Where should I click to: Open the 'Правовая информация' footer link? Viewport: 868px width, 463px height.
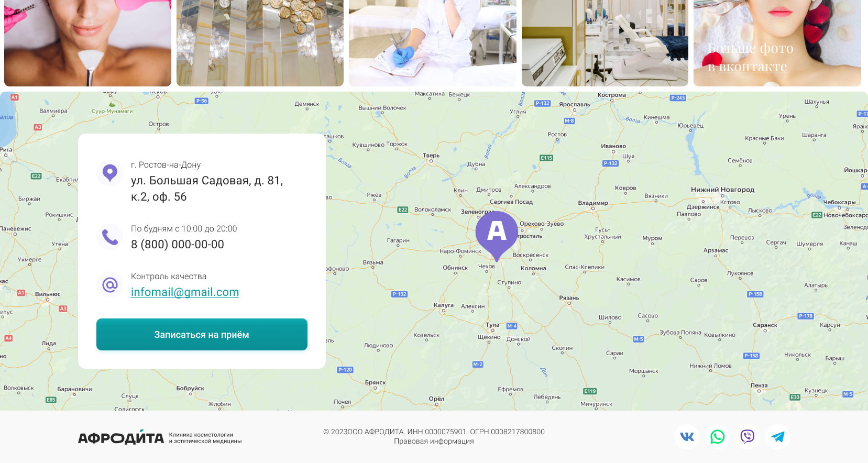pyautogui.click(x=434, y=442)
